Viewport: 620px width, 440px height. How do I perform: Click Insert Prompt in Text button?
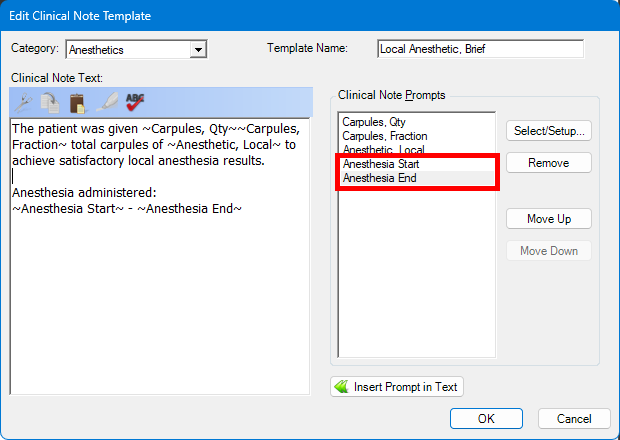coord(397,387)
